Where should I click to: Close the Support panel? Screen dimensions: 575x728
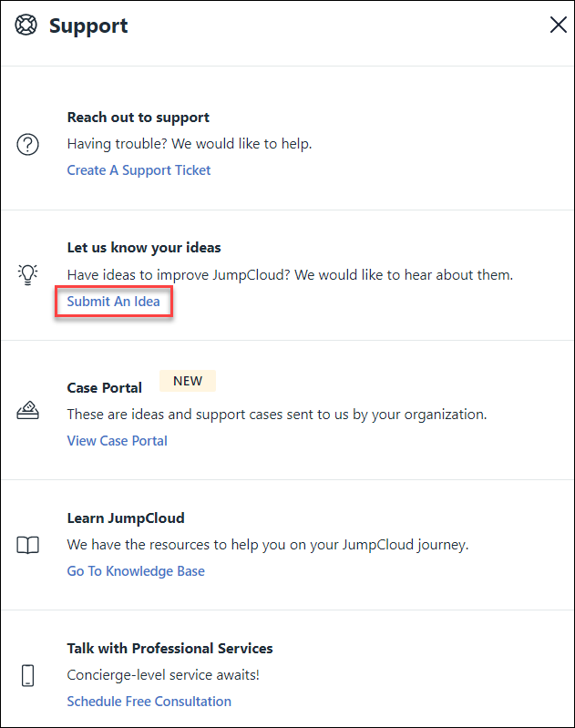pos(558,26)
